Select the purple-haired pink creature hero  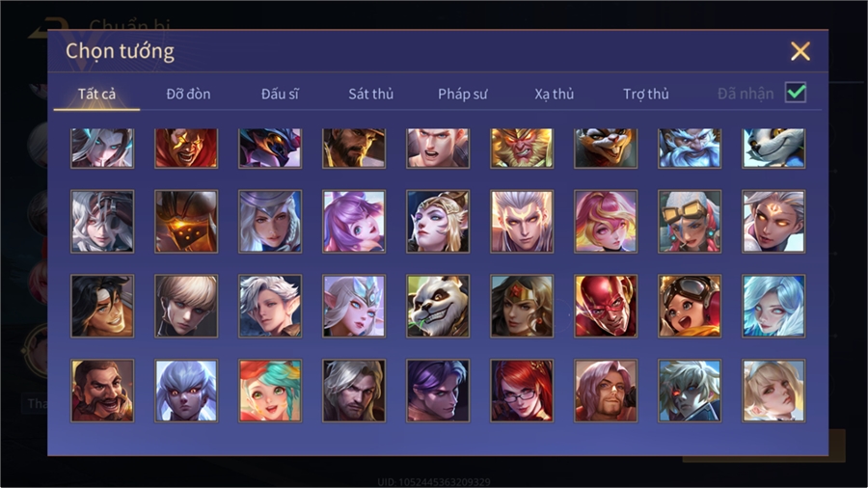(x=354, y=221)
